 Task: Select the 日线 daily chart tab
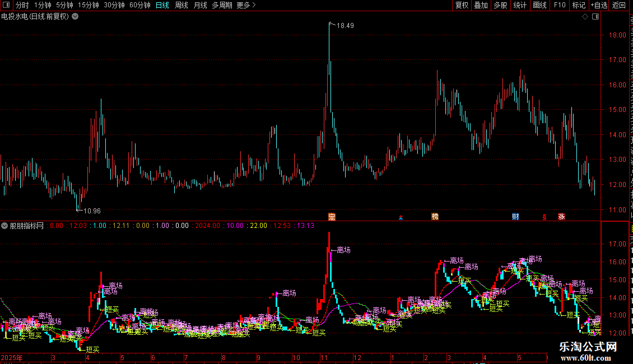[x=162, y=5]
